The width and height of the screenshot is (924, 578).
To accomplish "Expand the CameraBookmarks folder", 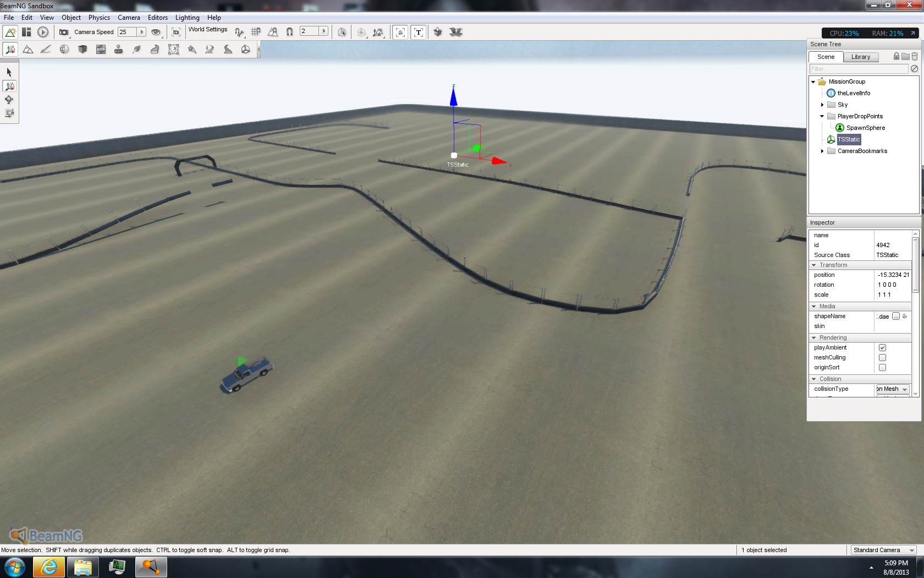I will pyautogui.click(x=822, y=151).
